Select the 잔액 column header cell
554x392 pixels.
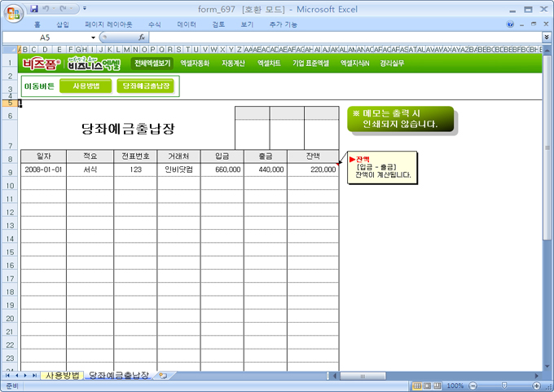click(x=313, y=156)
